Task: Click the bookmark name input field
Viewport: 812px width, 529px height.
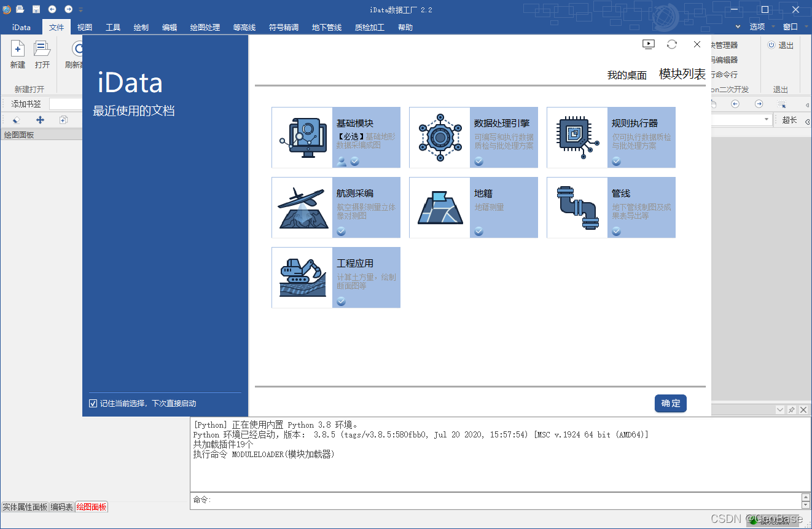Action: tap(66, 104)
